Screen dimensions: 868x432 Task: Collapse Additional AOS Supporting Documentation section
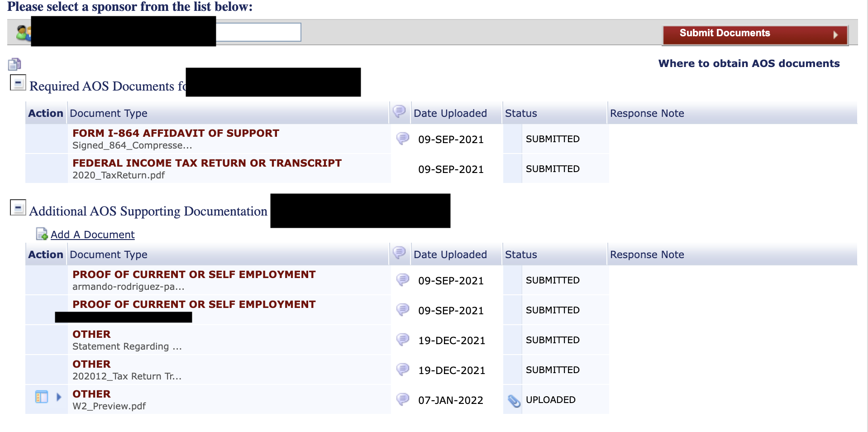(x=18, y=208)
